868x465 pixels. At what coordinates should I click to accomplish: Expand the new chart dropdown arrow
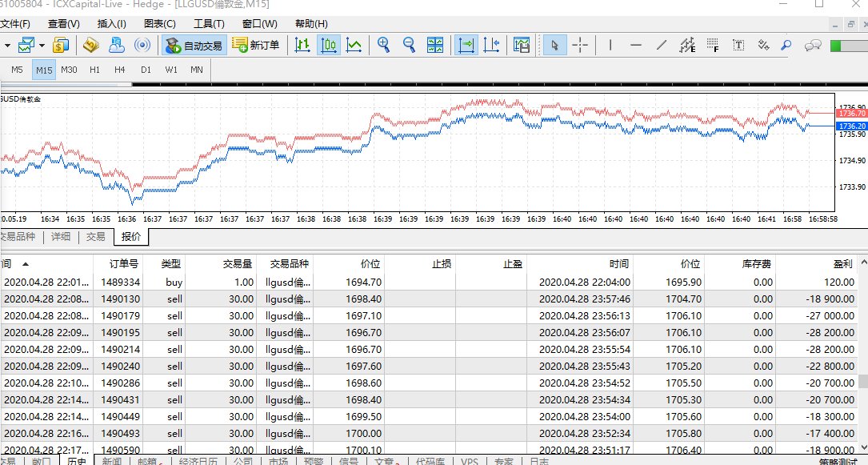[x=7, y=45]
